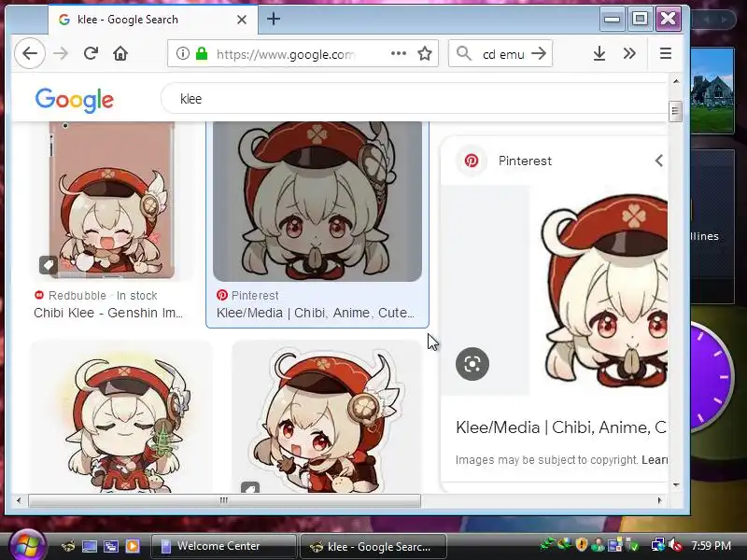This screenshot has width=747, height=560.
Task: Reload the page with the refresh icon
Action: point(91,53)
